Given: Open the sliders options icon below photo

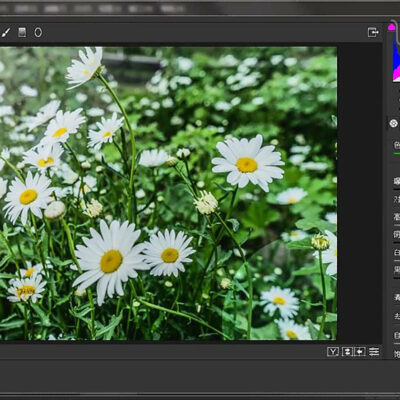Looking at the screenshot, I should (374, 351).
